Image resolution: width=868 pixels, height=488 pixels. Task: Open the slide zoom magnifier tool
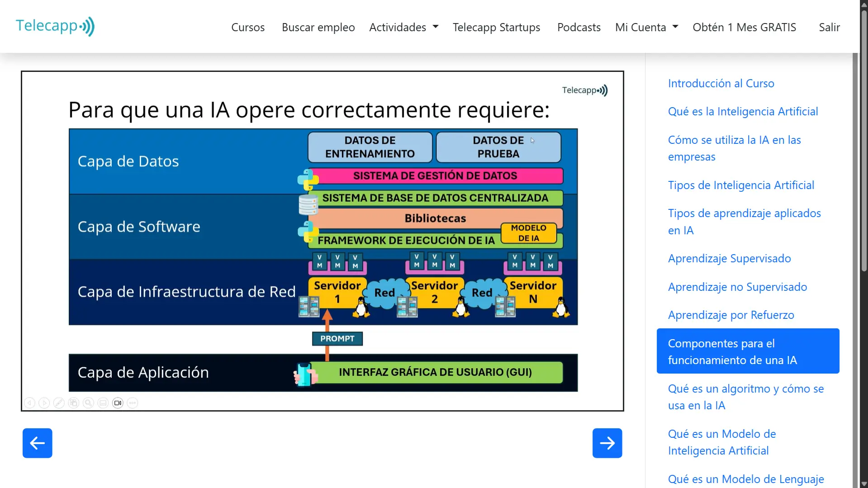point(88,403)
